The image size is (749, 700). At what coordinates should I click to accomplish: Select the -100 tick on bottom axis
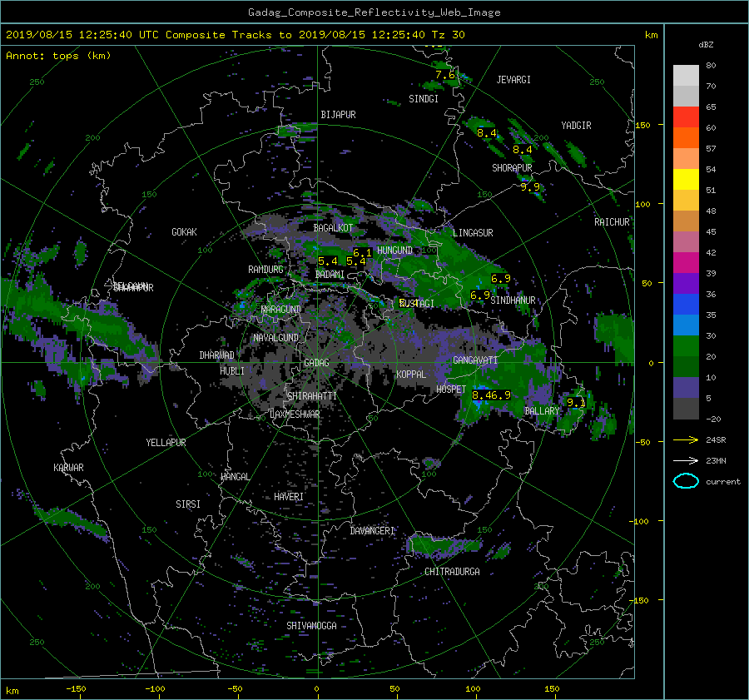155,688
